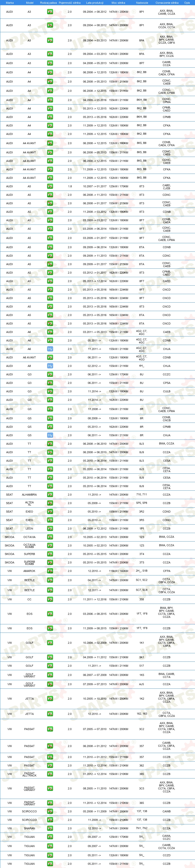Click the Lata produkcji column header
Viewport: 195px width, 868px height.
tap(95, 3)
